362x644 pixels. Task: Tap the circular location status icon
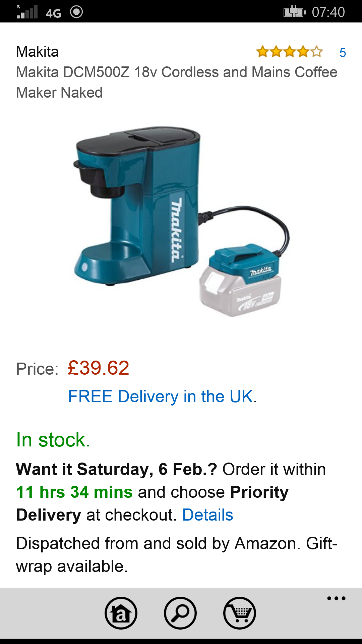pos(76,12)
